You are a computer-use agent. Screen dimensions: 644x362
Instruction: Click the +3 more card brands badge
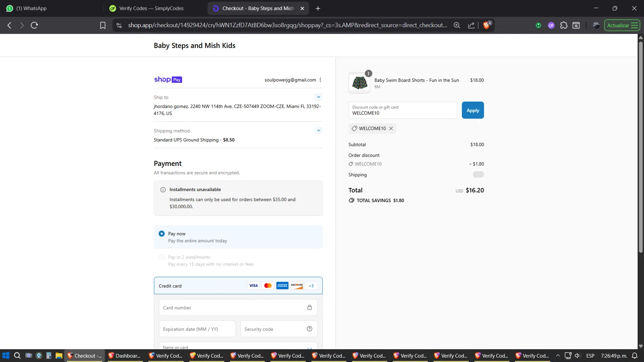[311, 286]
